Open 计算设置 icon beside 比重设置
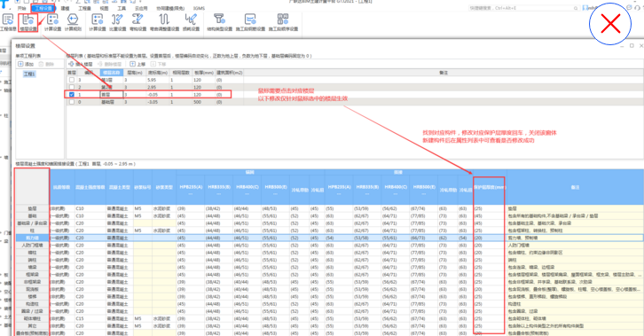Viewport: 644px width, 336px height. pos(98,22)
